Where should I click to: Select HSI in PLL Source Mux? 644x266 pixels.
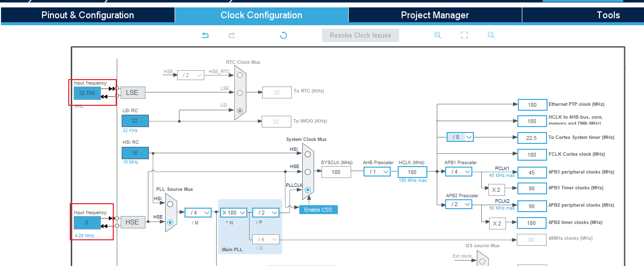point(170,204)
